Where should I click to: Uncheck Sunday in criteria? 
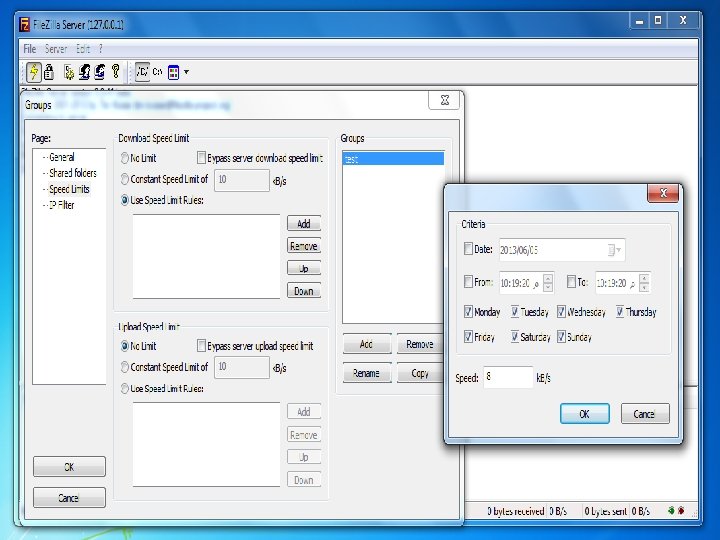561,337
